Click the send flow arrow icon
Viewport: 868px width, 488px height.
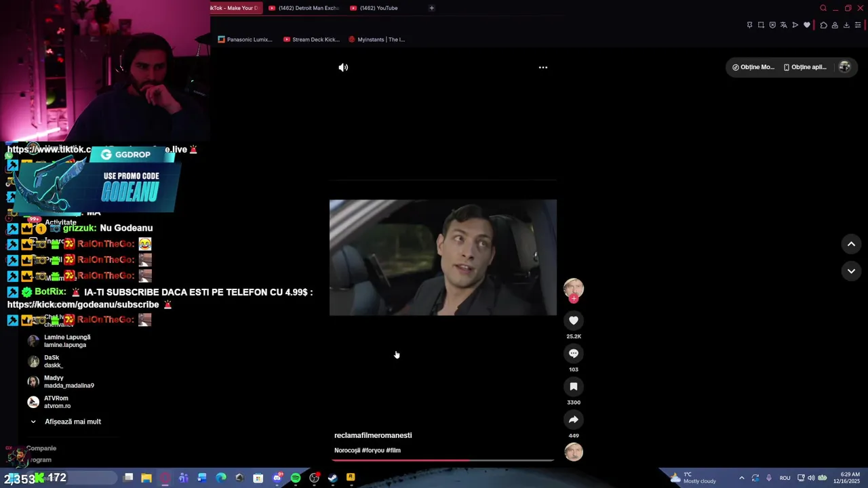795,25
